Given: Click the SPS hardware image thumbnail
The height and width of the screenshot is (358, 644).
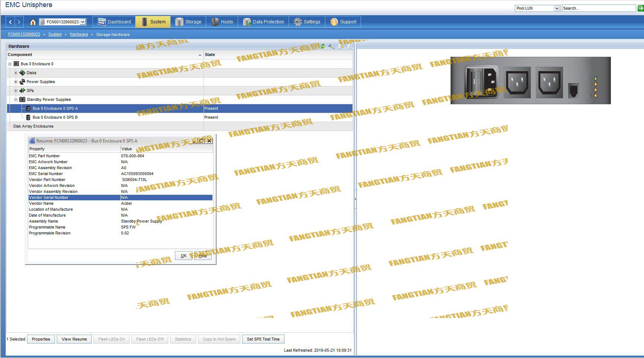Looking at the screenshot, I should click(530, 81).
